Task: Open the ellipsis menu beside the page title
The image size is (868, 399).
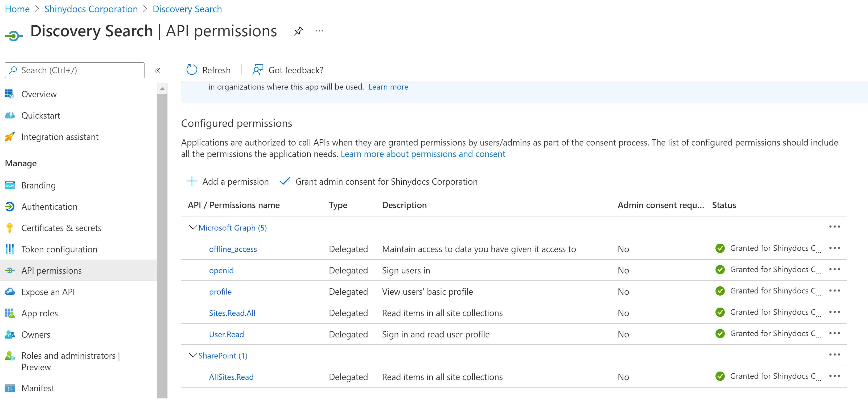Action: pos(319,31)
